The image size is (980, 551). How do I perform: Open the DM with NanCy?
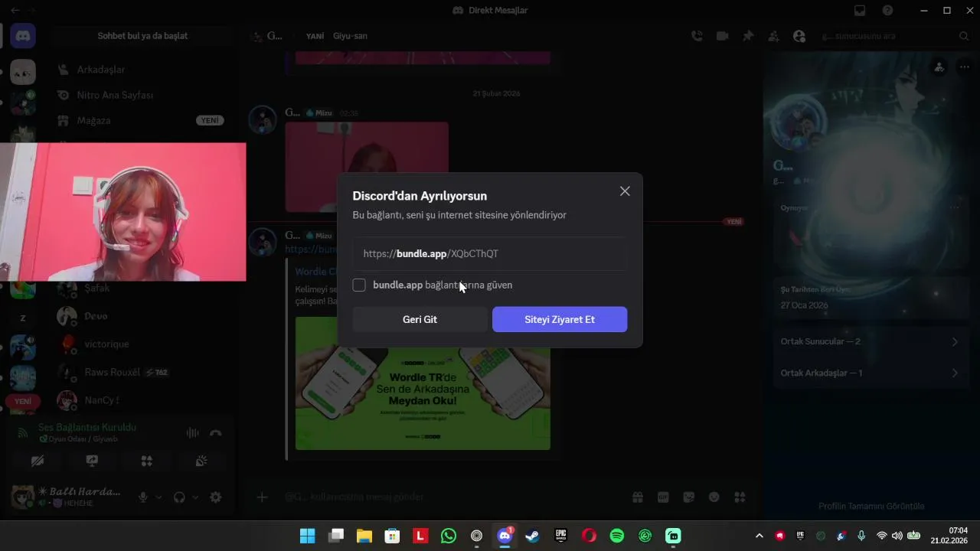(142, 399)
